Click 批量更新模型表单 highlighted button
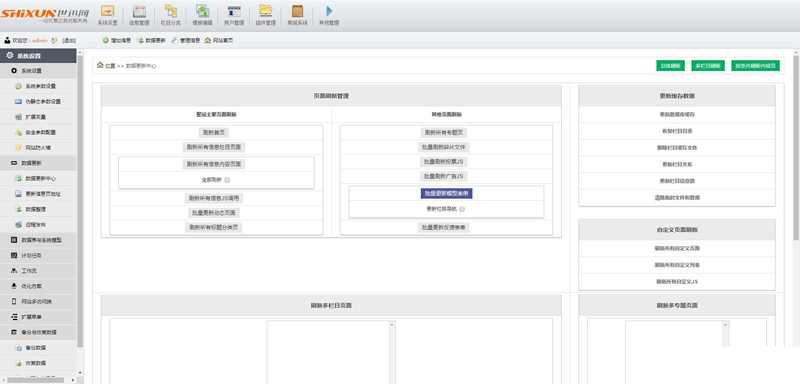Viewport: 800px width, 384px height. tap(446, 194)
